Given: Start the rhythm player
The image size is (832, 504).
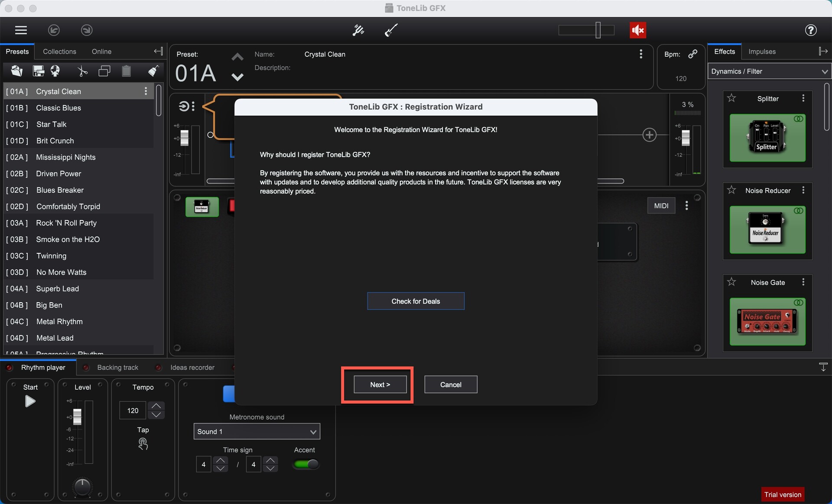Looking at the screenshot, I should coord(30,402).
